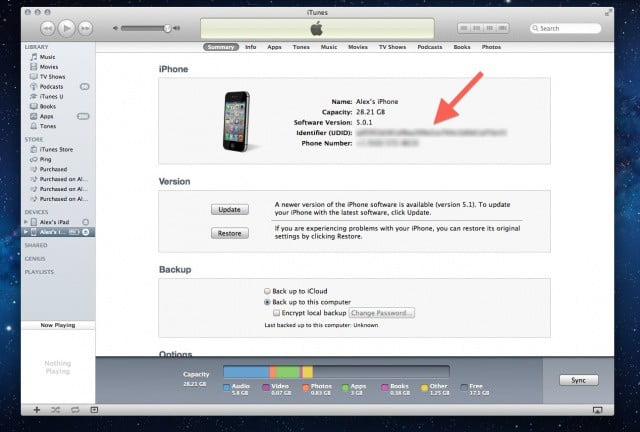Eject the selected iPhone device
This screenshot has height=432, width=640.
86,232
